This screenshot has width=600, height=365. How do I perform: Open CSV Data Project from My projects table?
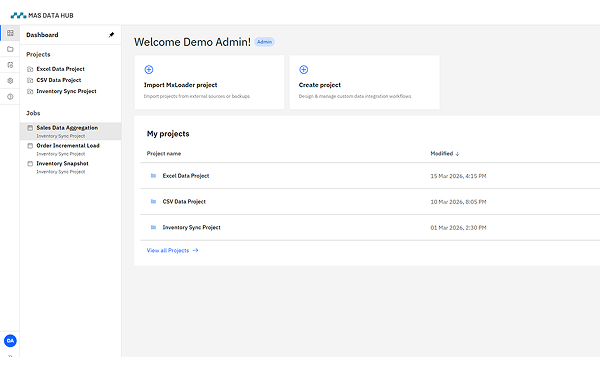coord(184,202)
